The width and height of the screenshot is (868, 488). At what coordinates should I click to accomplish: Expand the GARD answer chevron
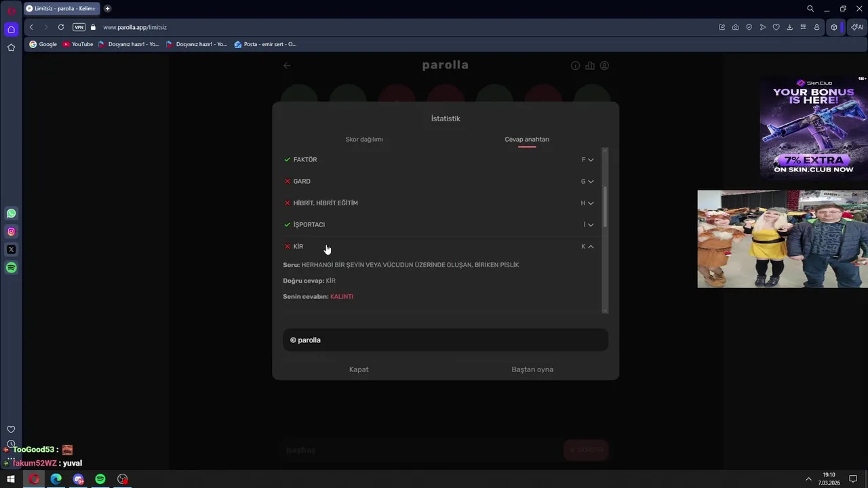(591, 182)
